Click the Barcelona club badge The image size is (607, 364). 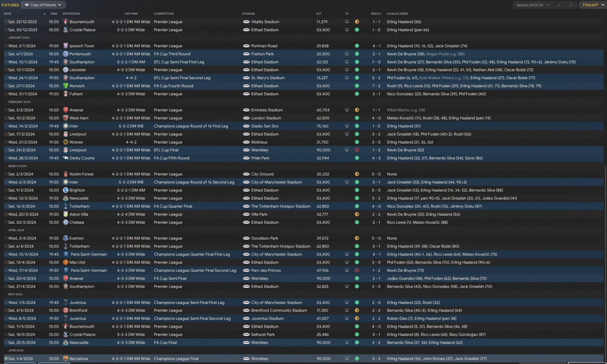tap(65, 359)
